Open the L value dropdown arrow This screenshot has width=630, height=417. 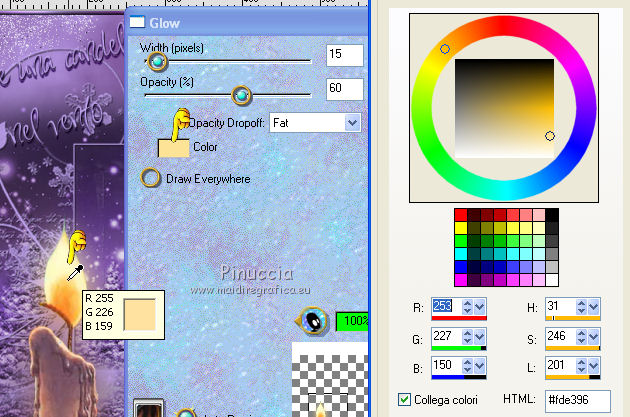click(593, 366)
